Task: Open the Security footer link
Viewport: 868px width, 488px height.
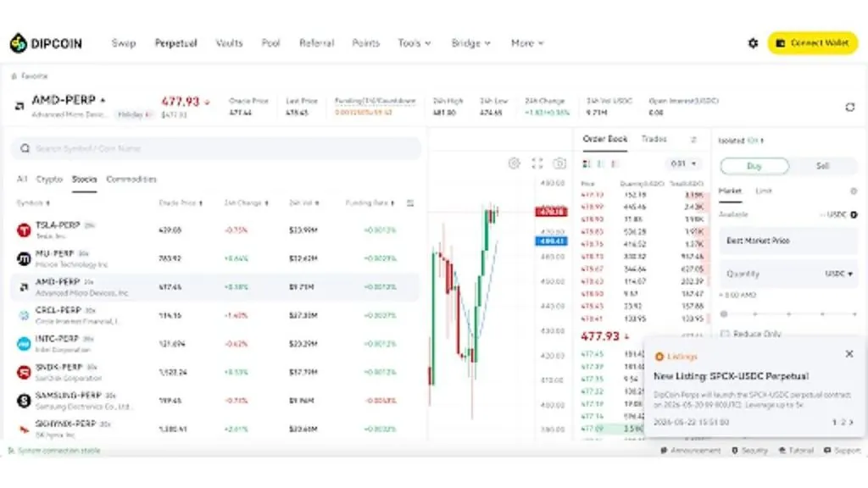Action: pos(750,451)
